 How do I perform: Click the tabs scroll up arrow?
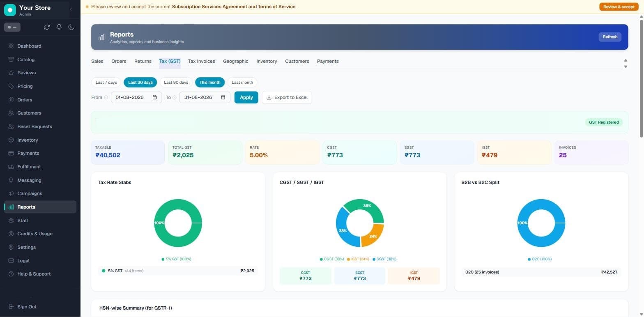626,60
